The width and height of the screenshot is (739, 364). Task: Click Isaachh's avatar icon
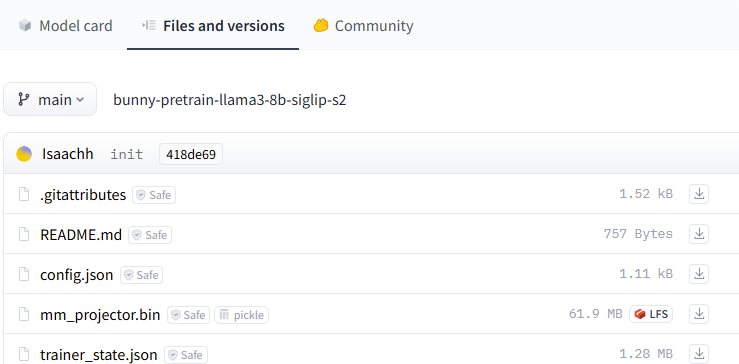point(24,154)
